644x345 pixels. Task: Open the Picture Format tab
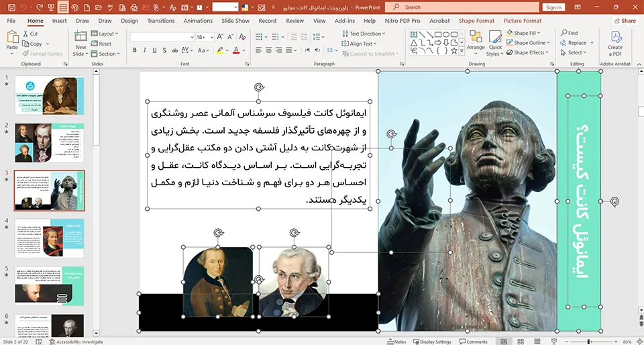point(523,21)
